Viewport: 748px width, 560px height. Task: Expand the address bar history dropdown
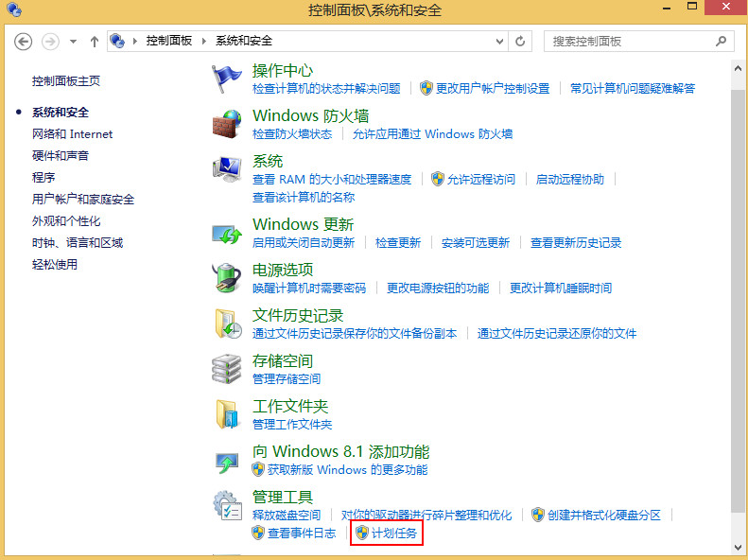[499, 42]
